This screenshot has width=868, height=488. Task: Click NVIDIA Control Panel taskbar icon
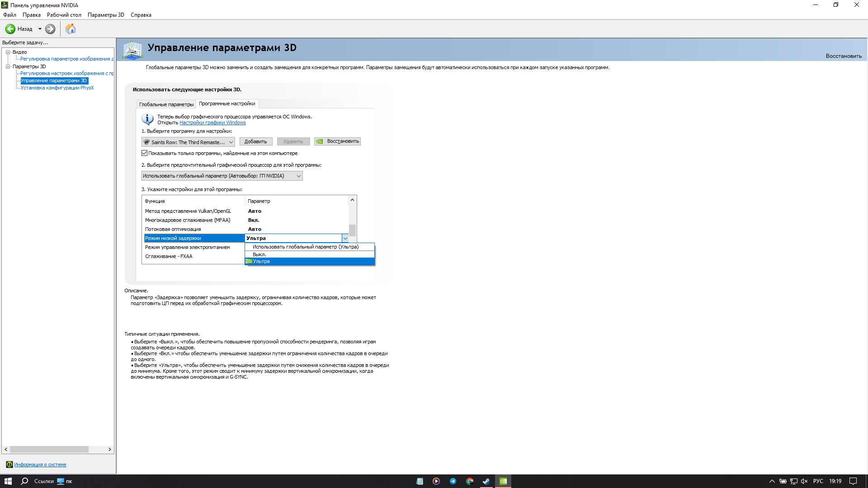503,481
